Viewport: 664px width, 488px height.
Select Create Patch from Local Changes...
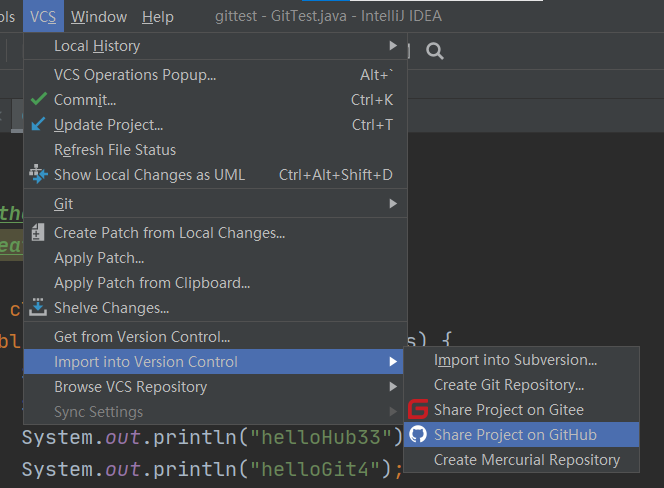click(x=216, y=233)
